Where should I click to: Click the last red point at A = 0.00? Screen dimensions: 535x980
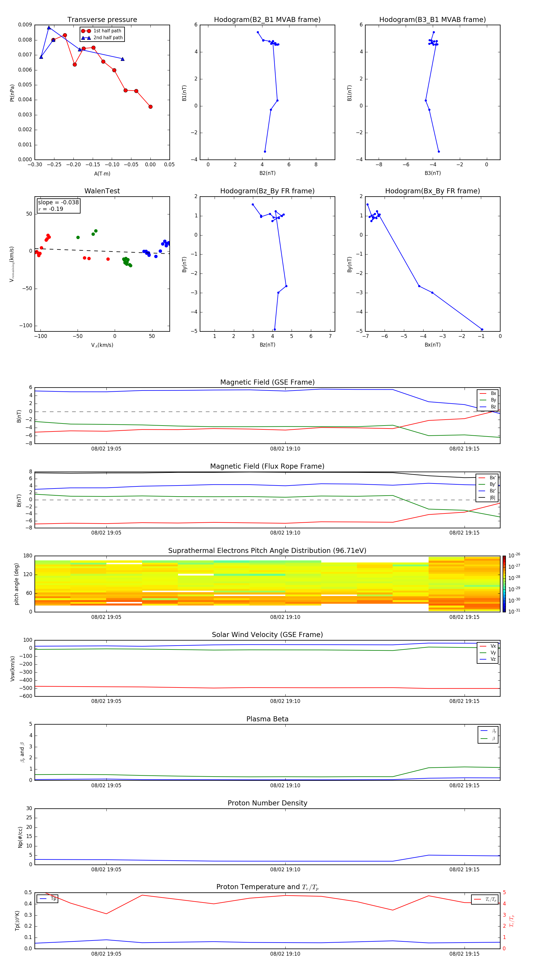point(150,107)
